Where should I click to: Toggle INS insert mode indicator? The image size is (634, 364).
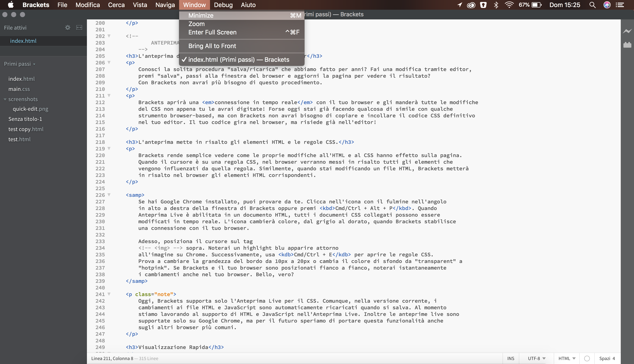tap(510, 358)
